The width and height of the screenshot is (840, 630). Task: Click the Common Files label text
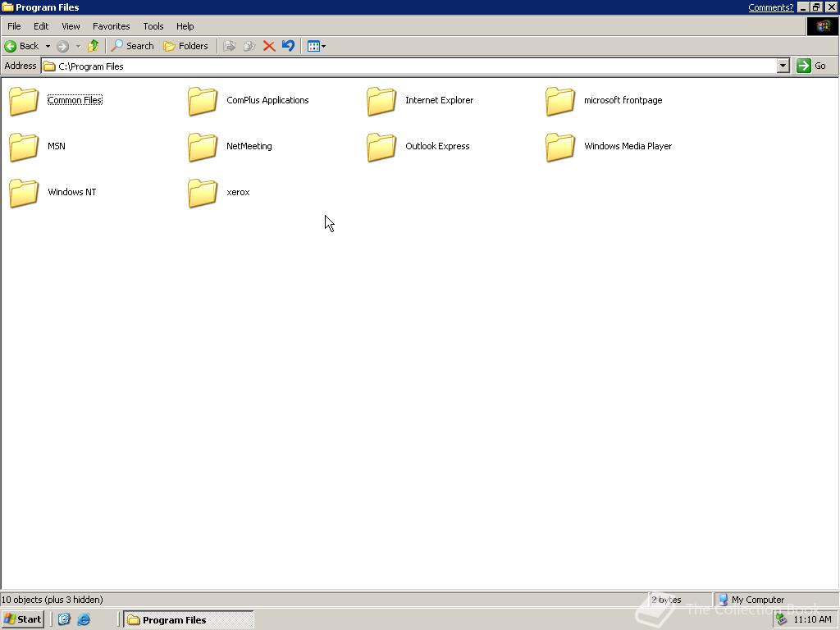click(75, 100)
